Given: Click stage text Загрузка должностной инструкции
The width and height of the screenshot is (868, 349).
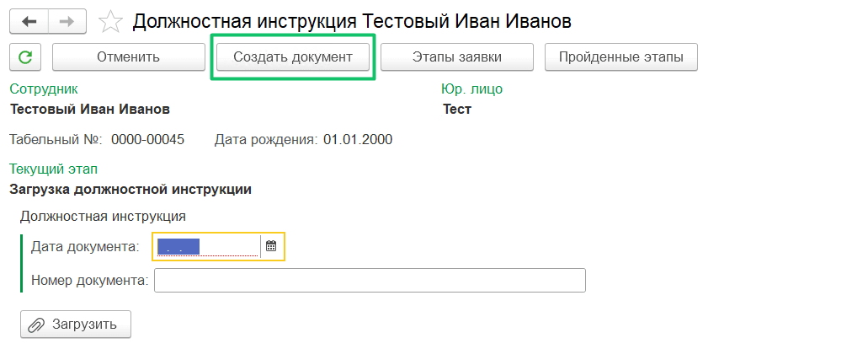Looking at the screenshot, I should 130,190.
